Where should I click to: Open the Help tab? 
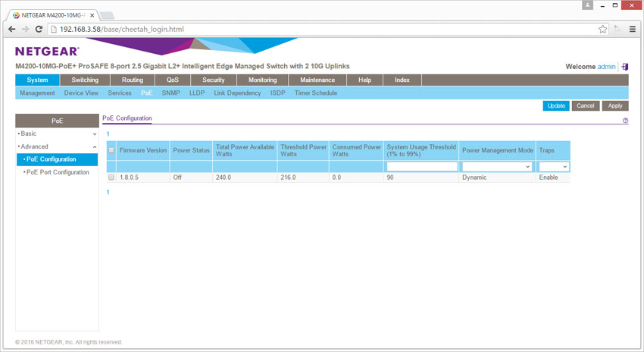[364, 80]
